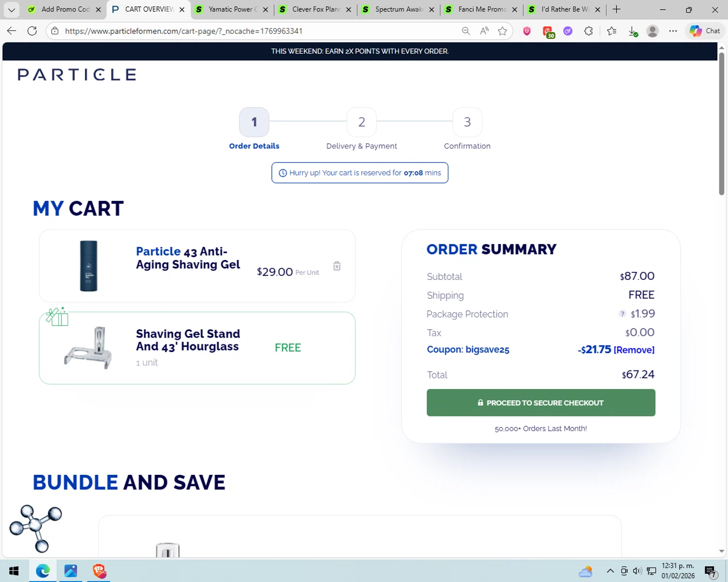The width and height of the screenshot is (728, 582).
Task: Open the zoom magnifier in address bar
Action: 466,31
